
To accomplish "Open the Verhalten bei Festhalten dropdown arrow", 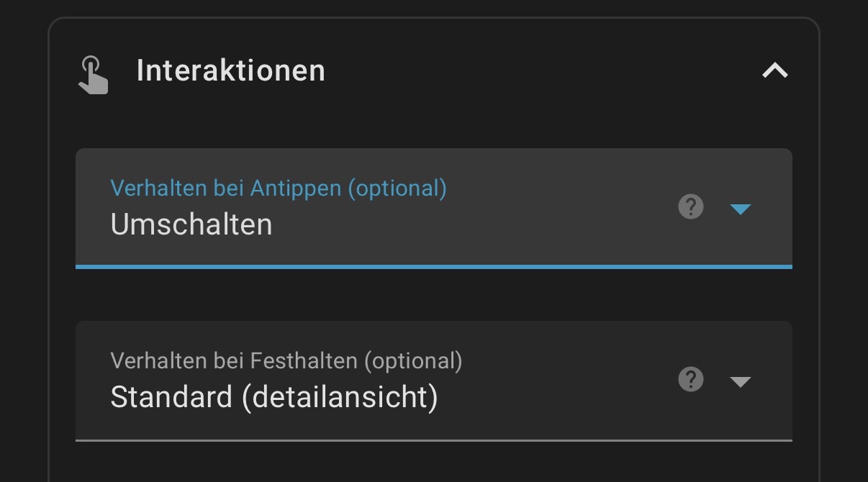I will (740, 381).
